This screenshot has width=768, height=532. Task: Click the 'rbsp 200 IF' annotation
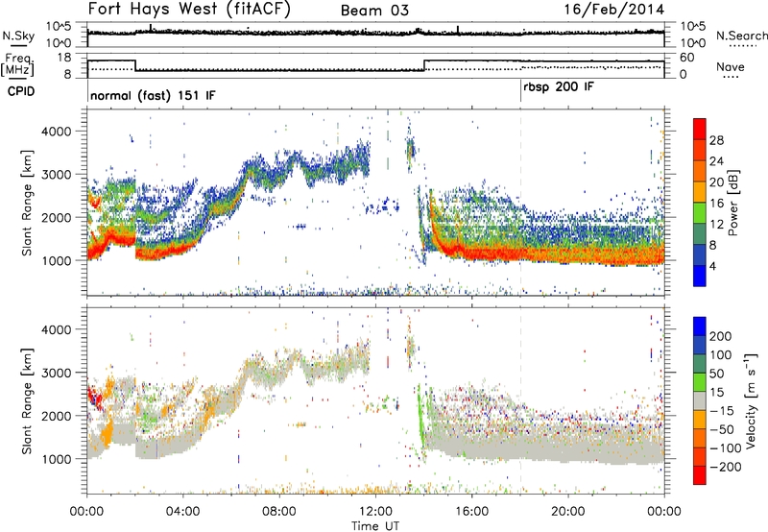(x=559, y=87)
